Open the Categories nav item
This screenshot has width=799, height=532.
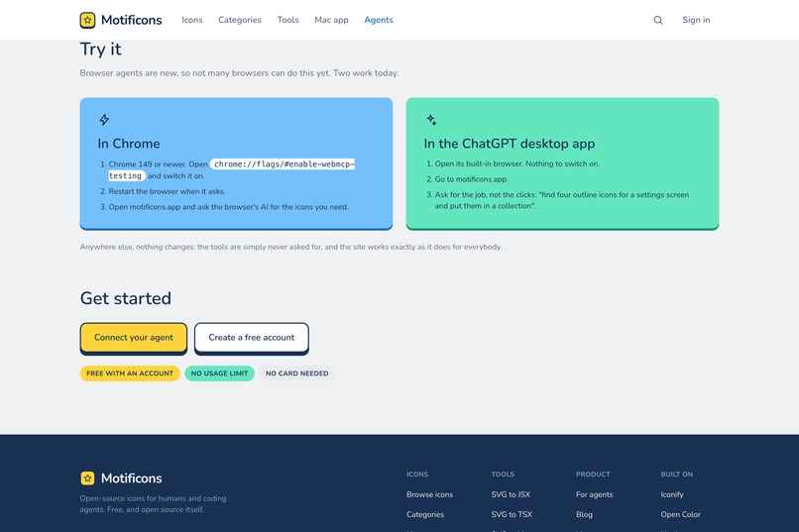(240, 20)
